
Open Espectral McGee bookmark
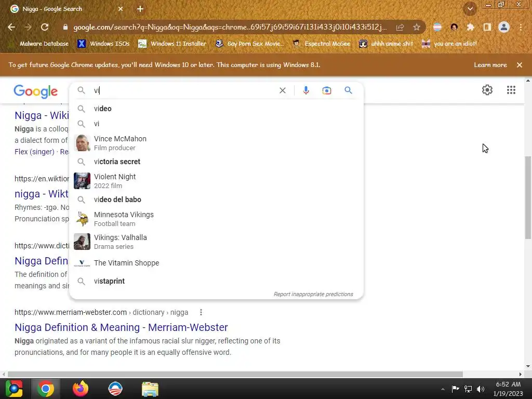click(x=322, y=44)
